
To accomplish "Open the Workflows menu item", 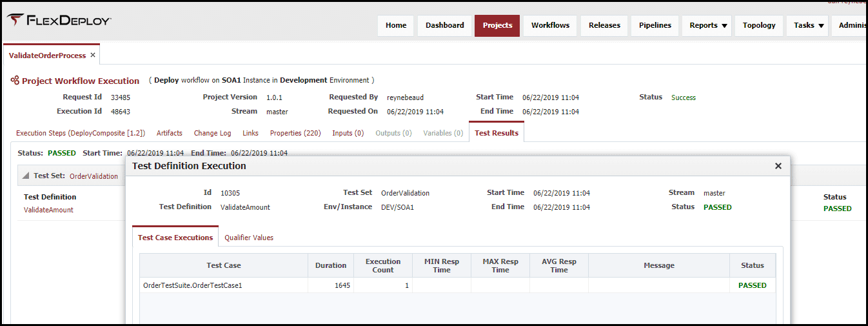I will click(550, 25).
